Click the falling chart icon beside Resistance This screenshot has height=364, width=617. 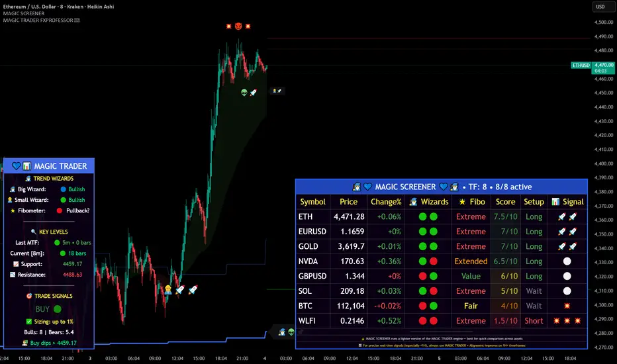(13, 275)
